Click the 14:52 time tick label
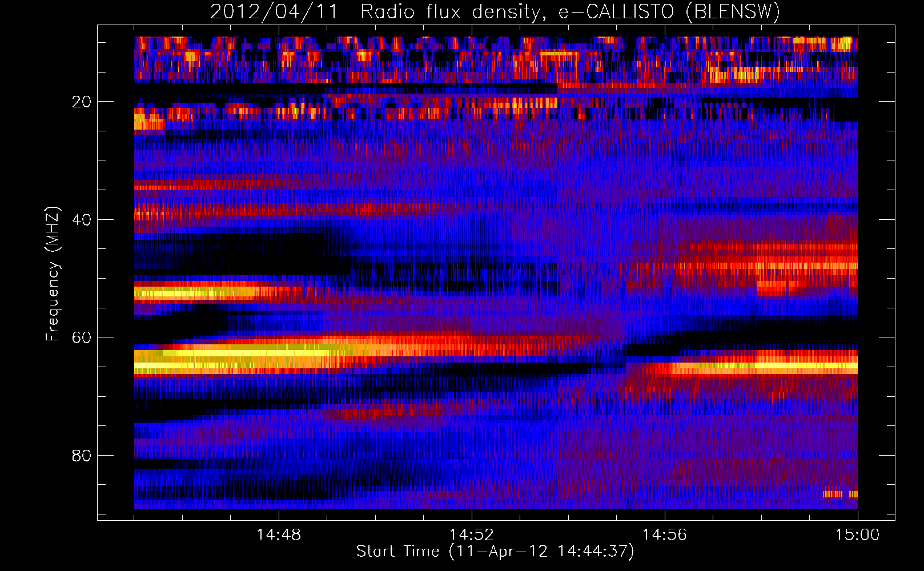This screenshot has width=924, height=571. [471, 535]
